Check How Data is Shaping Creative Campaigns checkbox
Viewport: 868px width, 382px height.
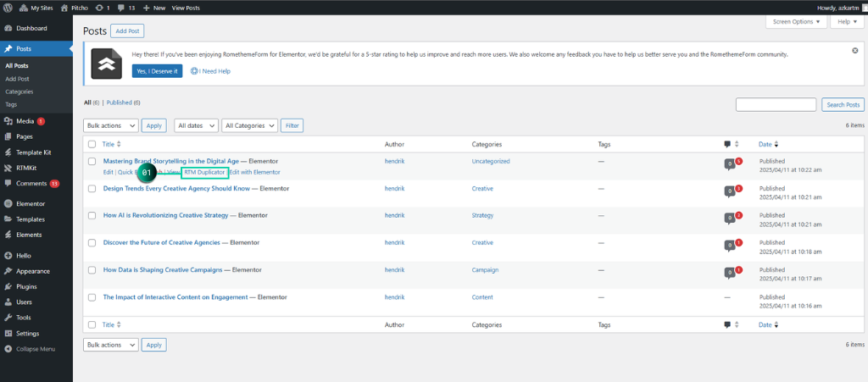pyautogui.click(x=92, y=270)
